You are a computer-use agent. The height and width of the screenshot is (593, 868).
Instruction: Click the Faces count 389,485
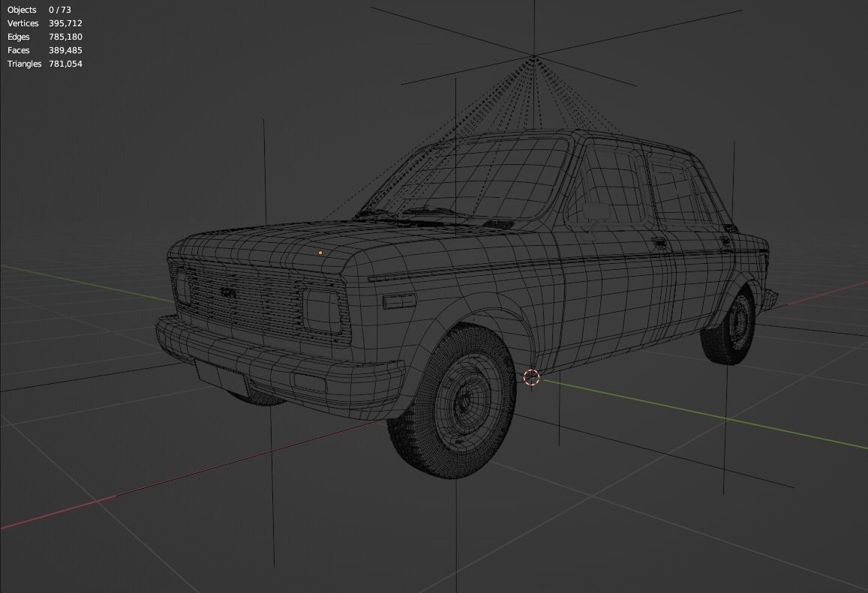65,50
